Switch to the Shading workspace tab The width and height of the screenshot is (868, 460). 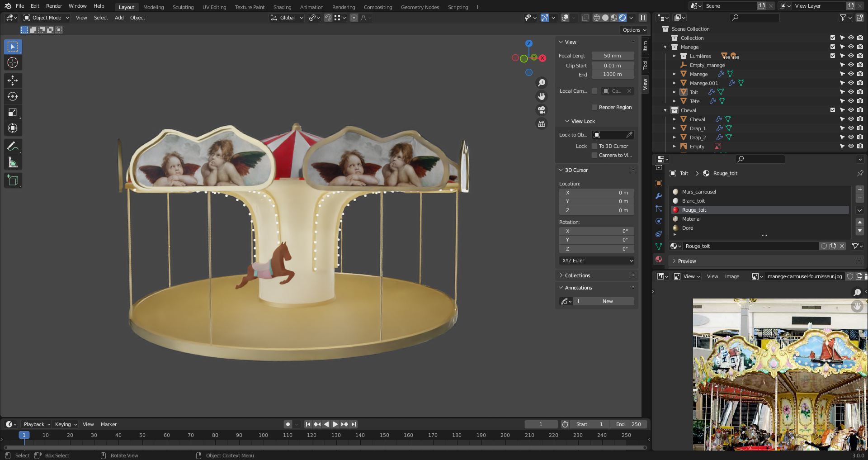tap(282, 7)
